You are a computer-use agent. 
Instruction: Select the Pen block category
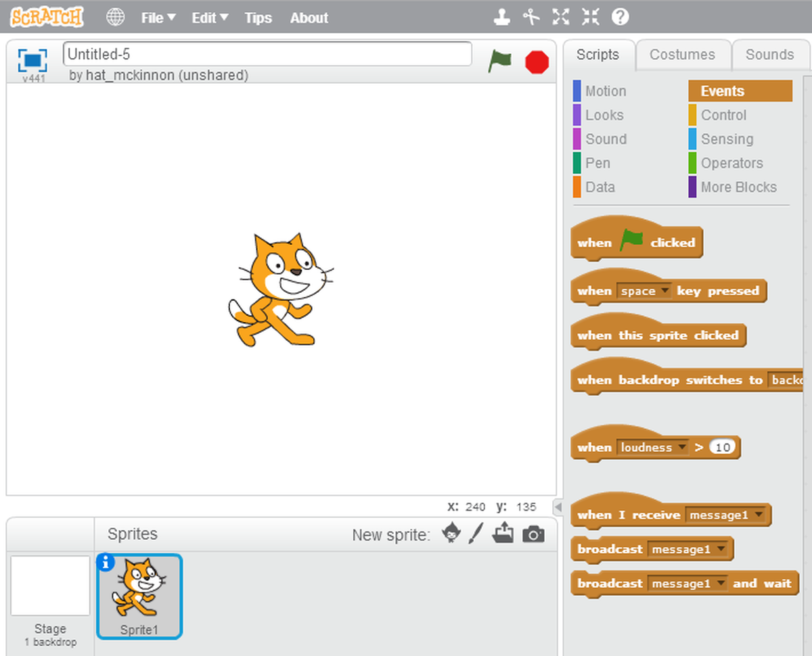pyautogui.click(x=591, y=163)
